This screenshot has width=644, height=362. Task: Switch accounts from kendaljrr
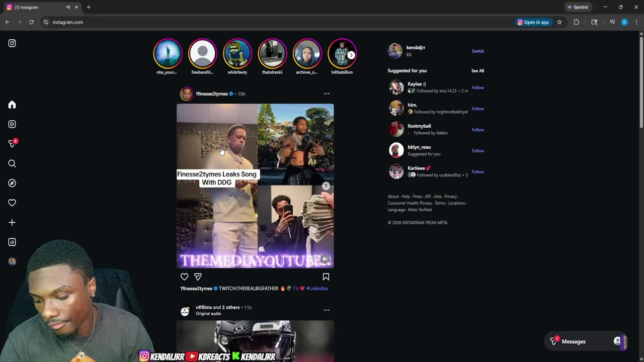point(477,51)
